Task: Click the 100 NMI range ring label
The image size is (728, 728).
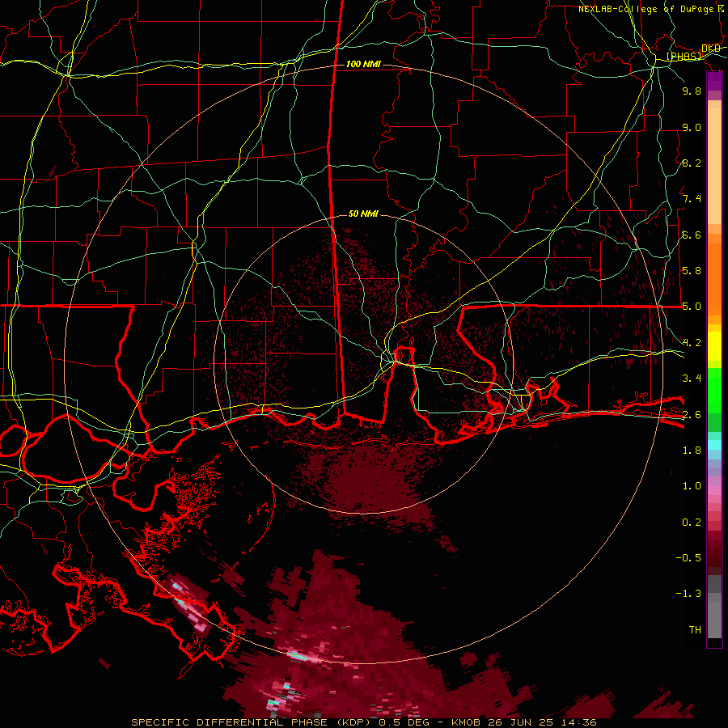Action: coord(363,64)
